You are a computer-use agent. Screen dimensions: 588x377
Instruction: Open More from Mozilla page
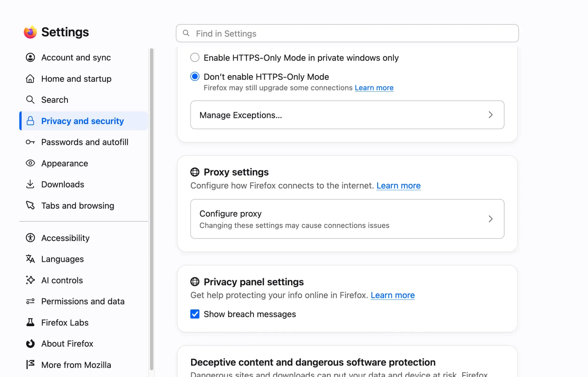pos(84,365)
